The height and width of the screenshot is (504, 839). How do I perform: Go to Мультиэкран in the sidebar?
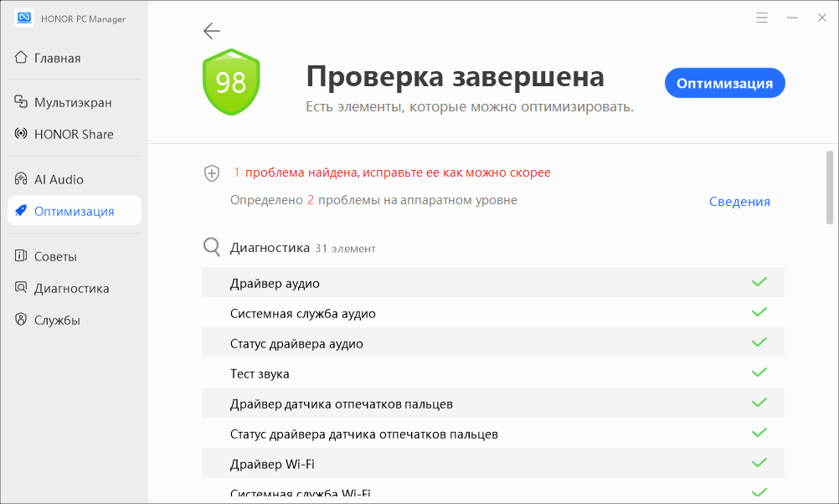click(72, 102)
